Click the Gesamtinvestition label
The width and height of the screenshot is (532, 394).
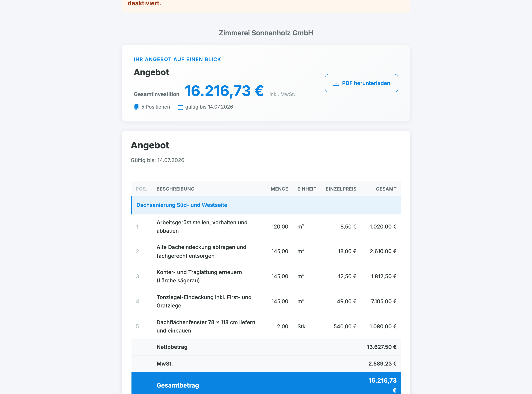tap(156, 94)
